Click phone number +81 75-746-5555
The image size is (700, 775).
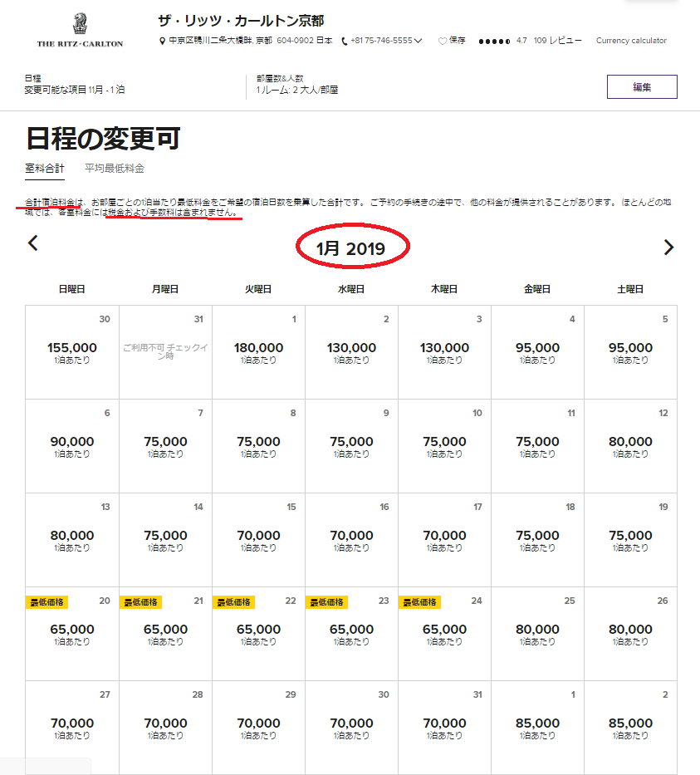pos(381,41)
